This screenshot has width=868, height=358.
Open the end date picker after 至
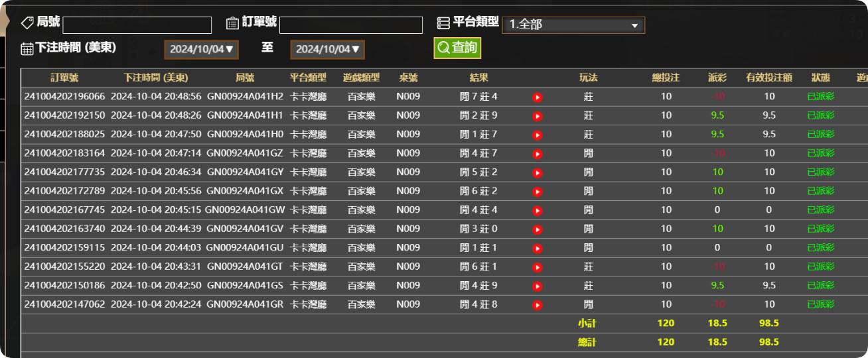(x=327, y=49)
